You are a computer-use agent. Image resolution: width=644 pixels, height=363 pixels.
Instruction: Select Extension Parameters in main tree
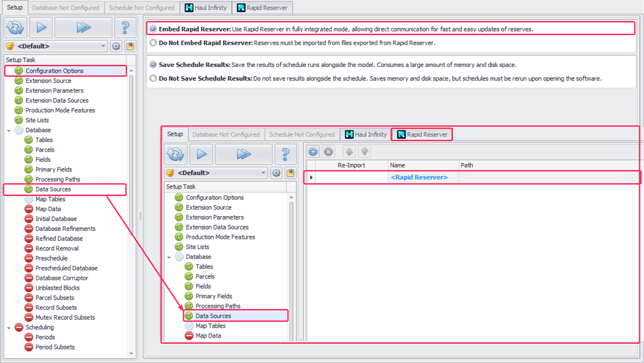pyautogui.click(x=54, y=91)
